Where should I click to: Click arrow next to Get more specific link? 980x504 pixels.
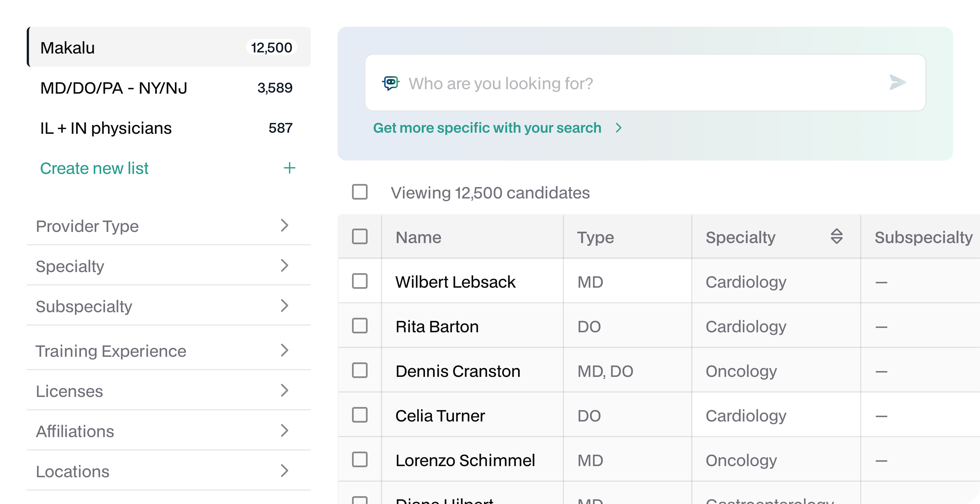click(619, 128)
